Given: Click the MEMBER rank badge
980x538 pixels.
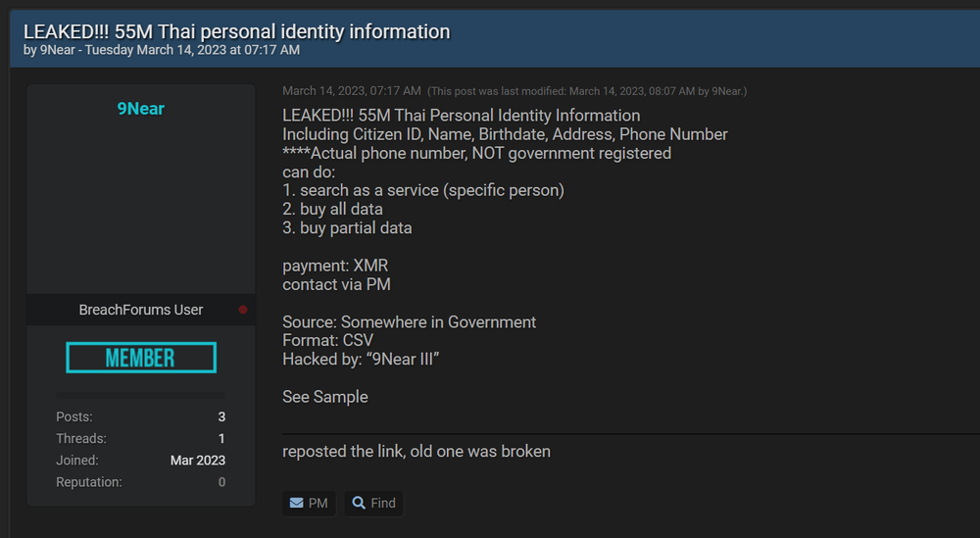Looking at the screenshot, I should tap(141, 358).
